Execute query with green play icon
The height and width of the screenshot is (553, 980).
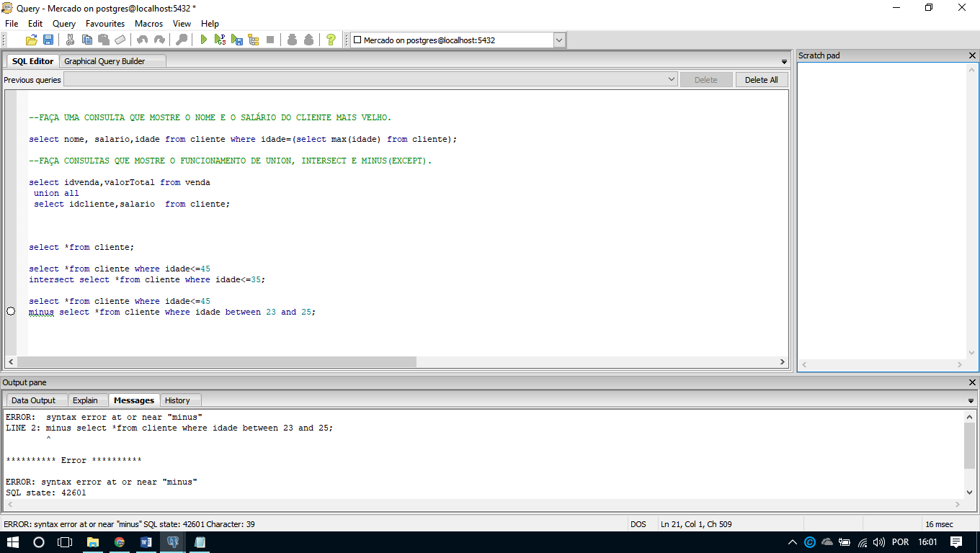(203, 40)
